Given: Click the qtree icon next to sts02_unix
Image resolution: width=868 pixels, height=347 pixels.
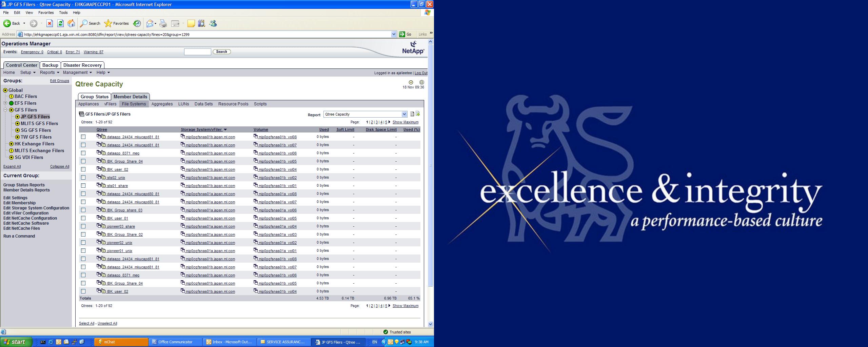Looking at the screenshot, I should coord(101,177).
